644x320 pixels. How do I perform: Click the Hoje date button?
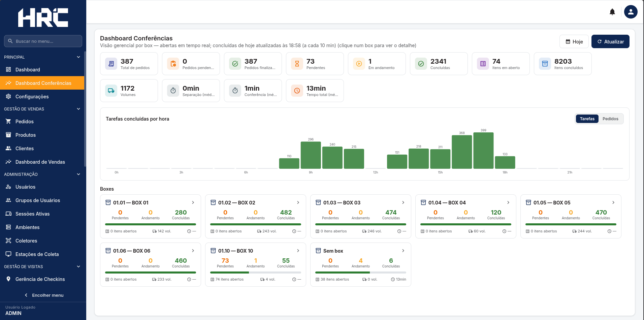574,41
